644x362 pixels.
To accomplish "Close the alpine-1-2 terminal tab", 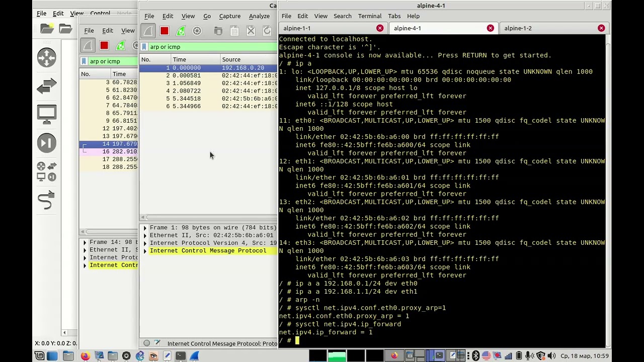I will pos(601,28).
